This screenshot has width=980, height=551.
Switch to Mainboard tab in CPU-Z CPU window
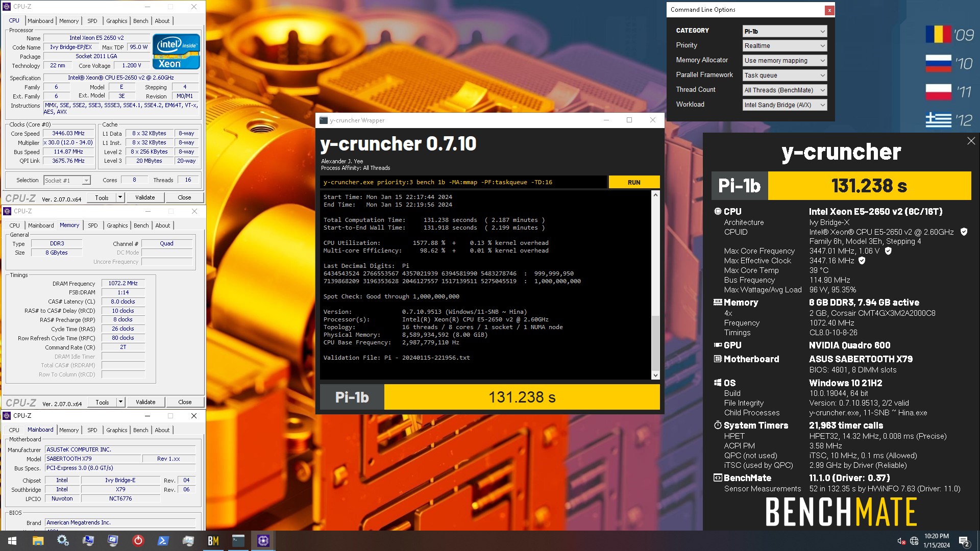[x=40, y=21]
